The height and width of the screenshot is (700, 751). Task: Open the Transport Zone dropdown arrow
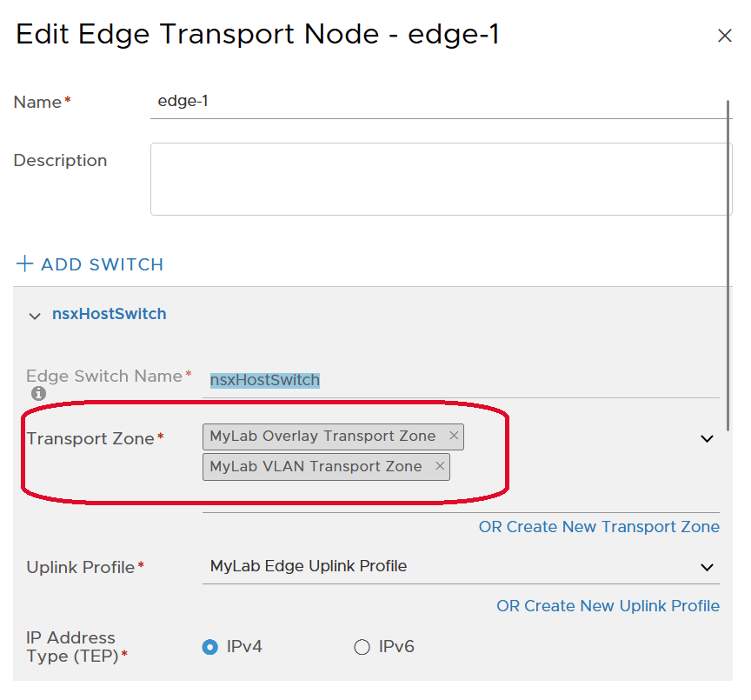[707, 439]
